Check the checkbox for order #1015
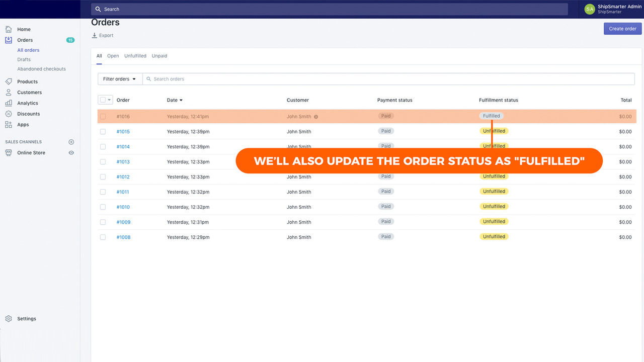This screenshot has height=362, width=644. point(103,131)
